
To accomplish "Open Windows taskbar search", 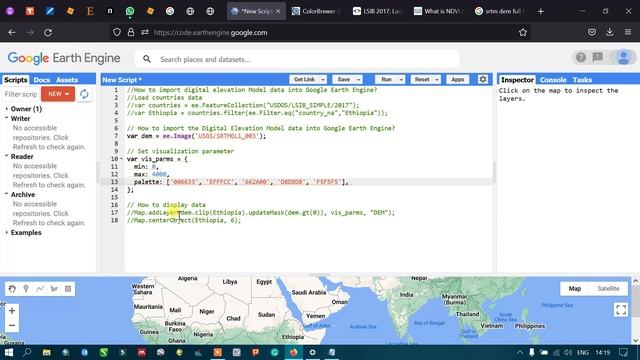I will pyautogui.click(x=27, y=352).
